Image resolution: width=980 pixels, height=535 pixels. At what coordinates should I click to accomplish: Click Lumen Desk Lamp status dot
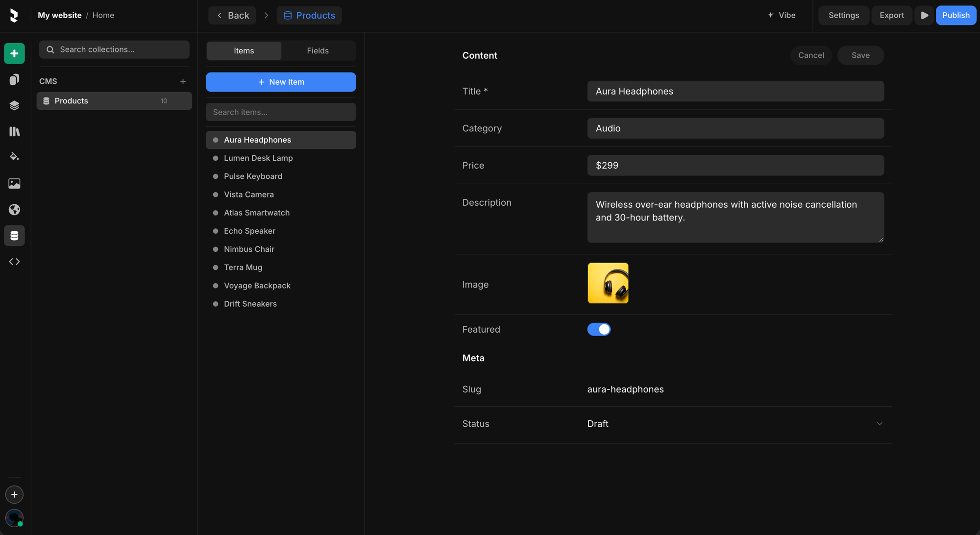[x=216, y=158]
